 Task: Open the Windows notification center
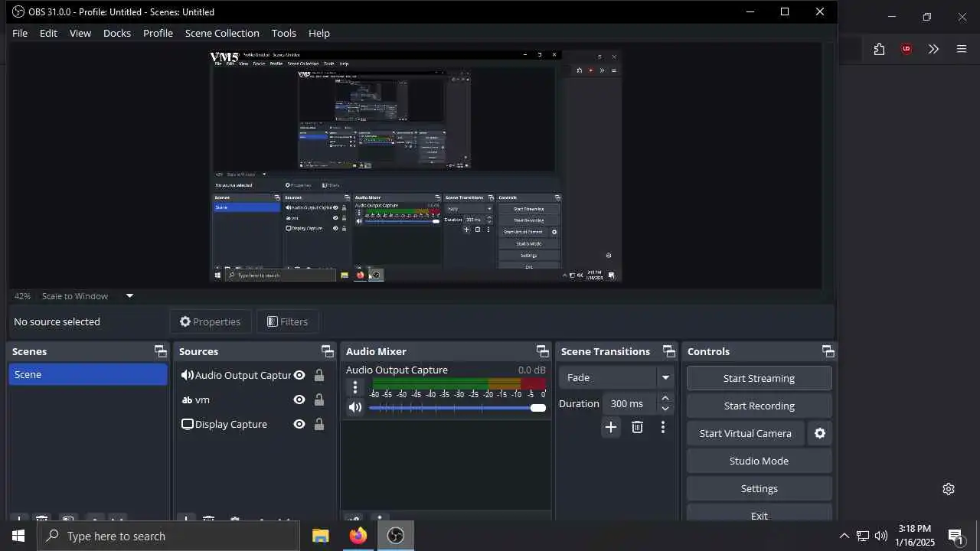pos(955,536)
